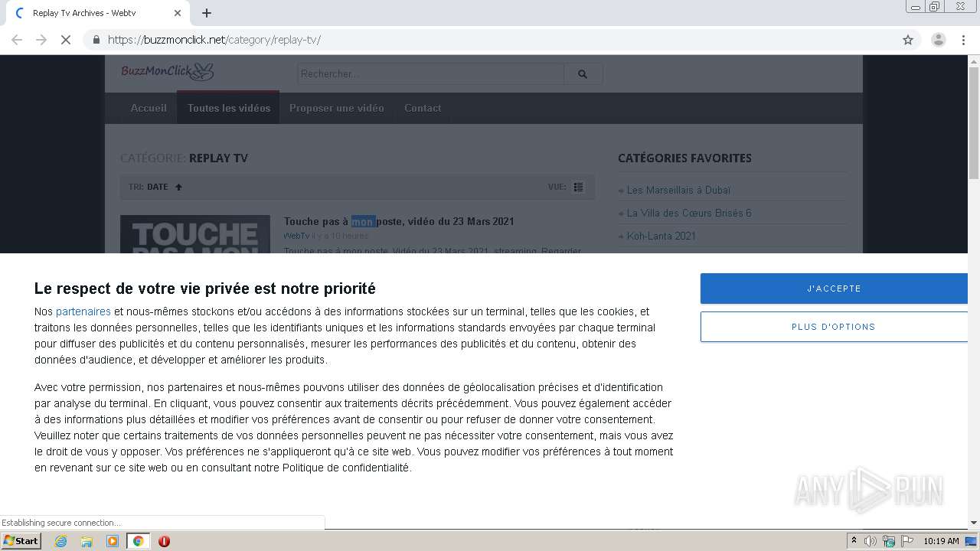Image resolution: width=980 pixels, height=551 pixels.
Task: Focus the Rechercher search field
Action: (x=431, y=73)
